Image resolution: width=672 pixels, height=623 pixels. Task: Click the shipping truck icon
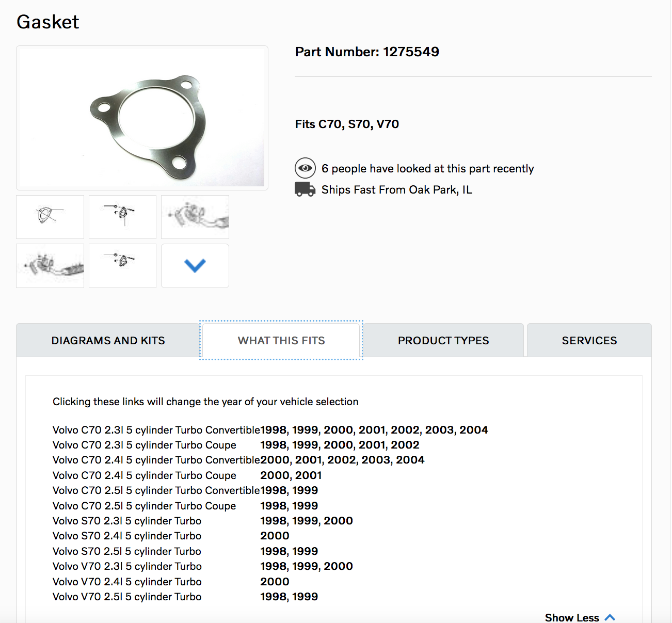(x=305, y=189)
